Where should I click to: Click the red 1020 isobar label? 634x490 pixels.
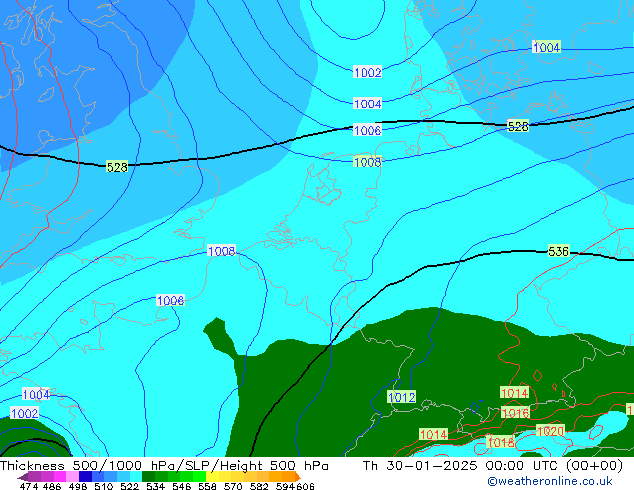pyautogui.click(x=550, y=431)
